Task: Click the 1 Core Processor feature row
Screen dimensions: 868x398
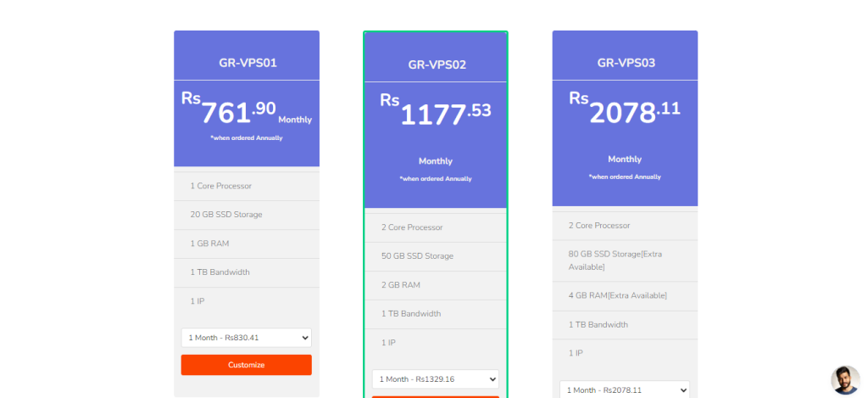Action: [x=221, y=186]
